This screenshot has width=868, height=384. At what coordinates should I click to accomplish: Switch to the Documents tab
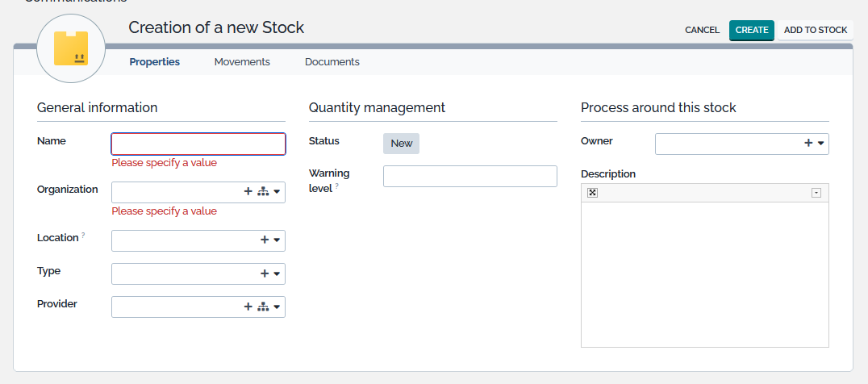(332, 62)
